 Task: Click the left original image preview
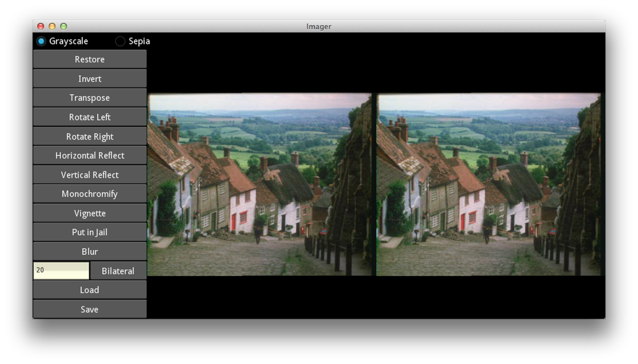(259, 184)
